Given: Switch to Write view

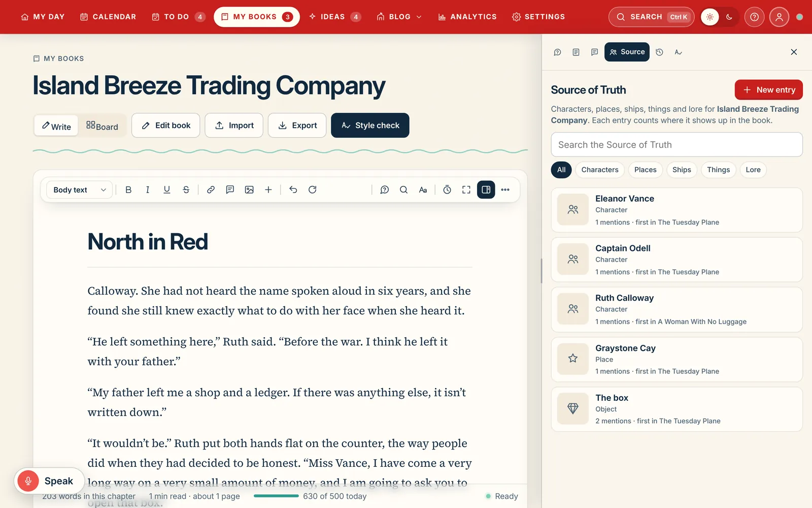Looking at the screenshot, I should pos(56,125).
